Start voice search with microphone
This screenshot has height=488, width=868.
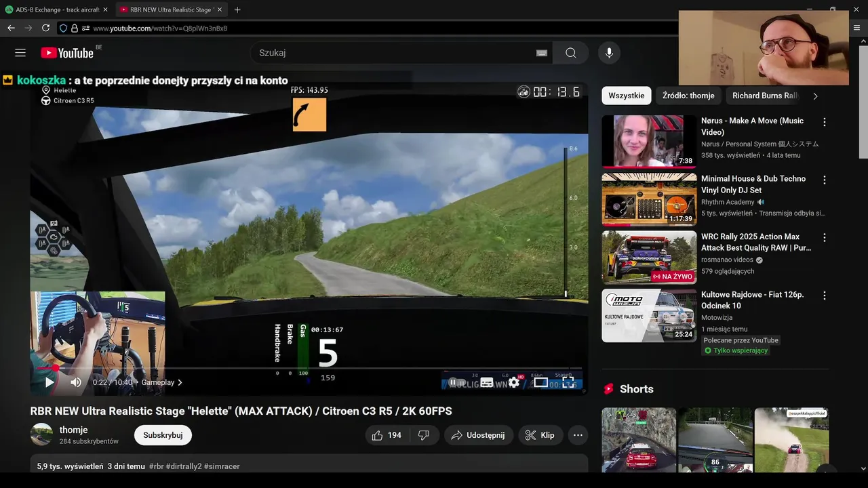609,53
